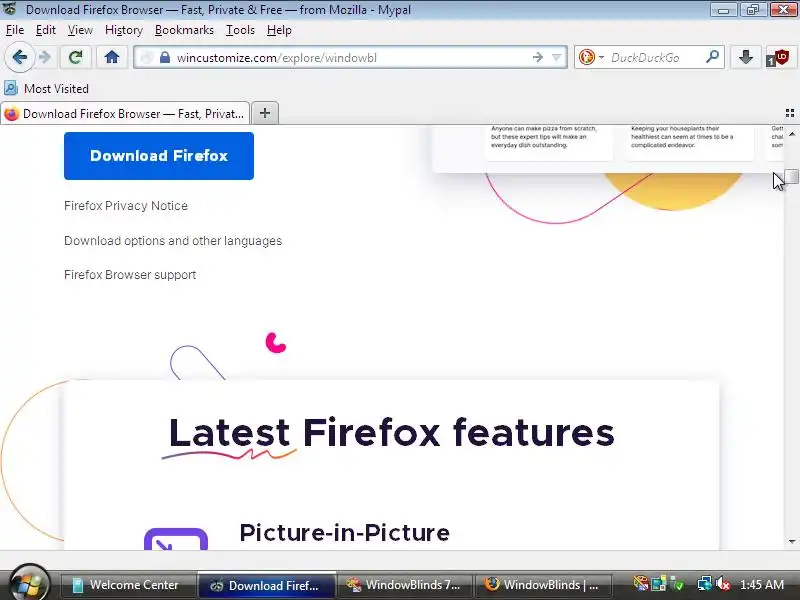Click the search magnifier icon
This screenshot has width=800, height=600.
pos(712,57)
